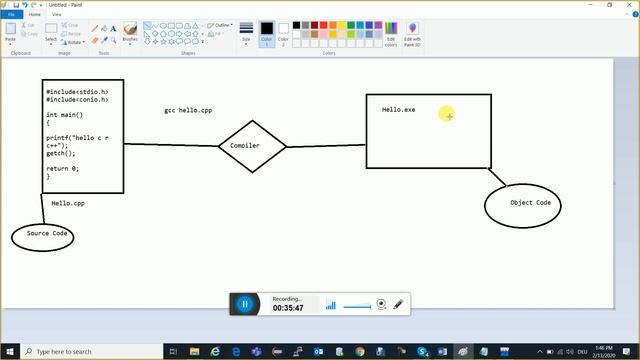The height and width of the screenshot is (360, 640).
Task: Open the File menu
Action: click(11, 14)
